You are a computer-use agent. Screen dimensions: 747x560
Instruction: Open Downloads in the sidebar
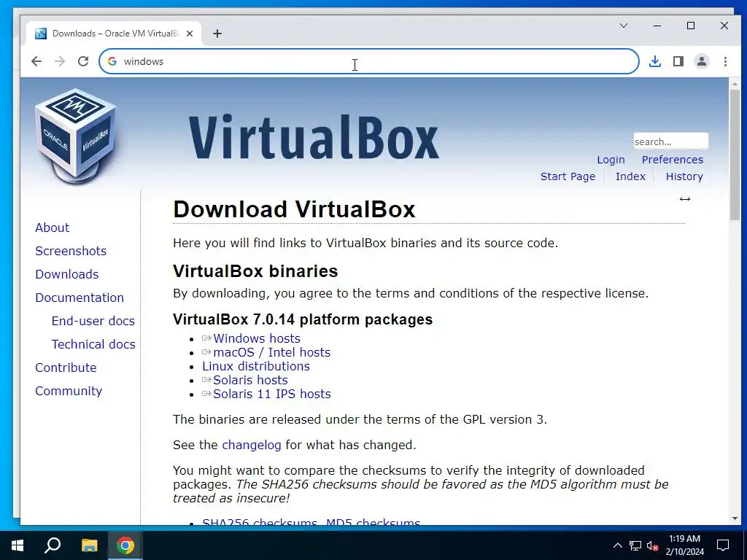pos(67,274)
